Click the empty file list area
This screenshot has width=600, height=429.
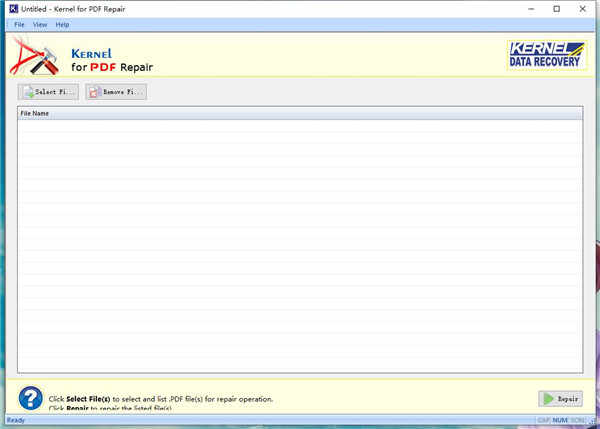coord(300,246)
